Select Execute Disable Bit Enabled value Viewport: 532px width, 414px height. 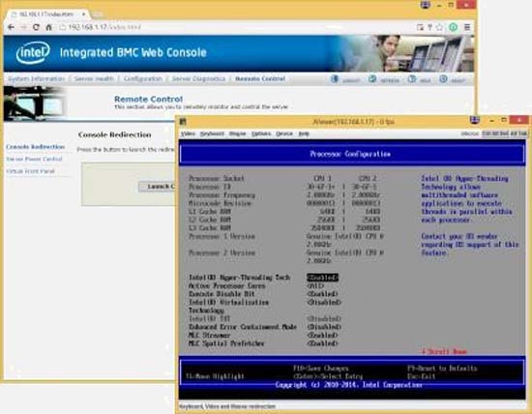point(322,294)
